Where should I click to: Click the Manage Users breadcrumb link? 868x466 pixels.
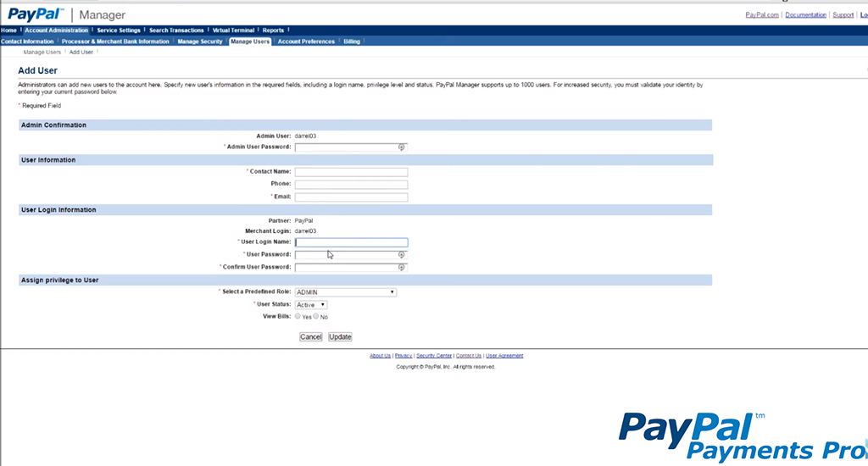coord(42,52)
